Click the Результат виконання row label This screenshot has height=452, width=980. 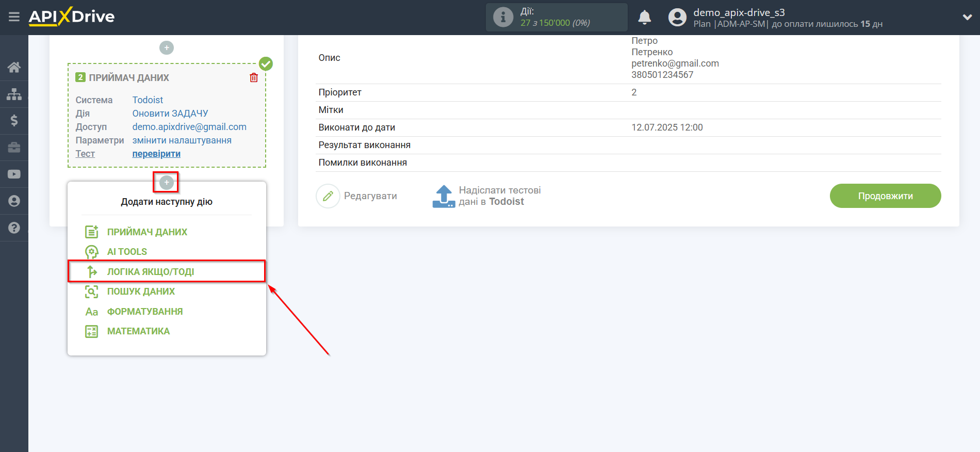364,145
